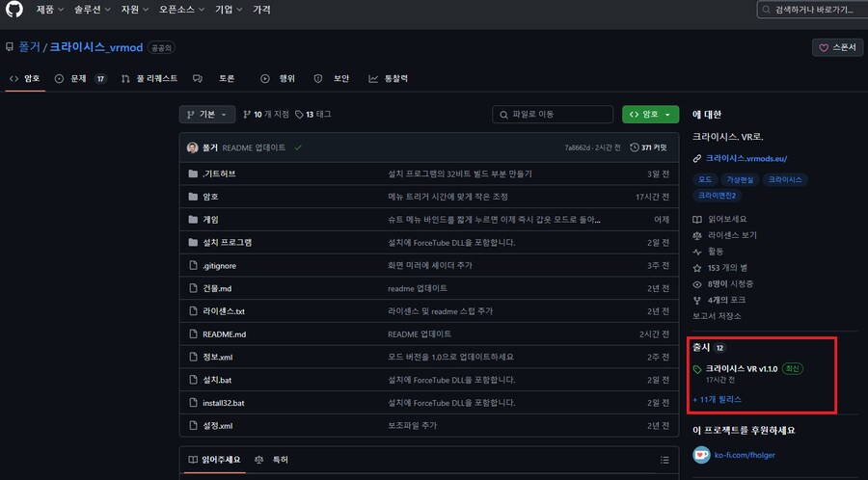Expand the 오픈소스 menu
The width and height of the screenshot is (868, 480).
[x=181, y=10]
